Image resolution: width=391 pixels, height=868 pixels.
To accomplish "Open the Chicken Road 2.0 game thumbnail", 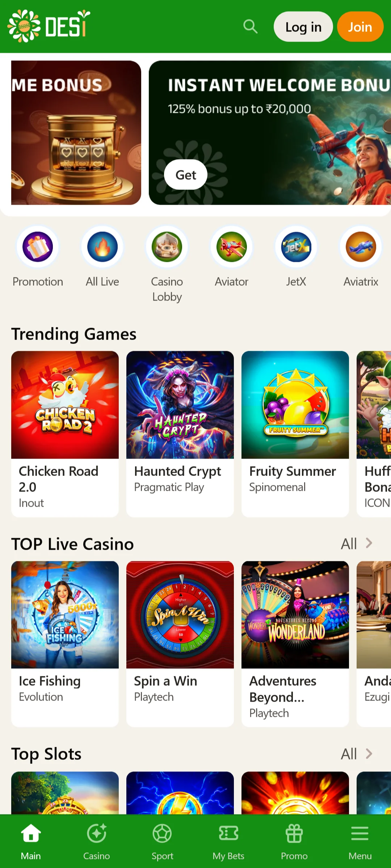I will coord(65,405).
